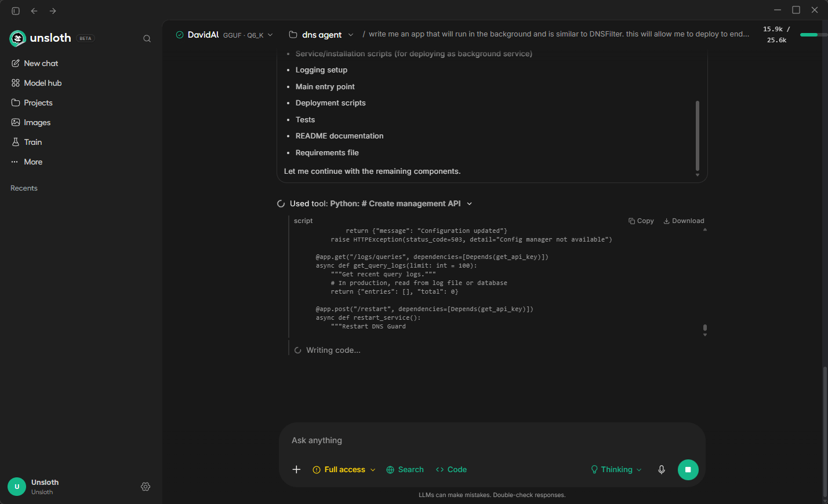Go back with the left arrow
828x504 pixels.
(34, 11)
